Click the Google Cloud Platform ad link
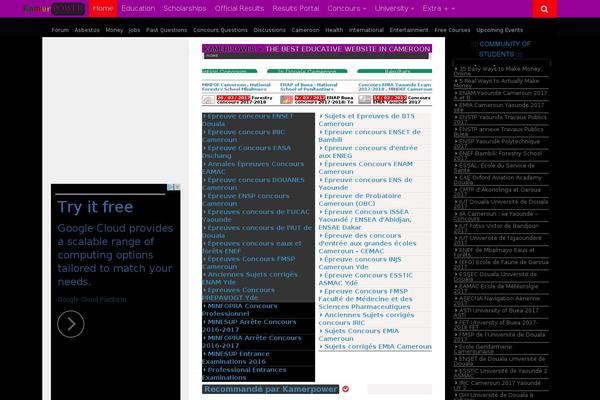Image resolution: width=600 pixels, height=400 pixels. coord(92,299)
